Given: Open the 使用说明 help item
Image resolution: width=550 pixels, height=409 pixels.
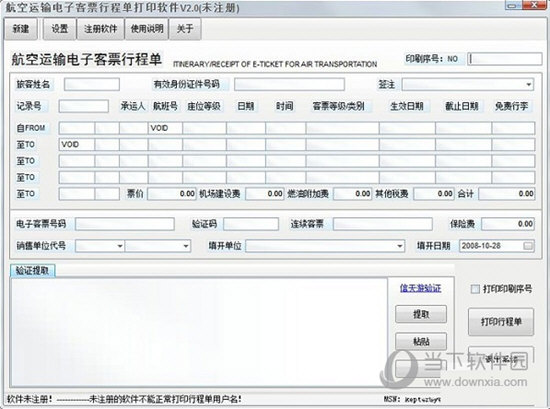Looking at the screenshot, I should tap(147, 28).
